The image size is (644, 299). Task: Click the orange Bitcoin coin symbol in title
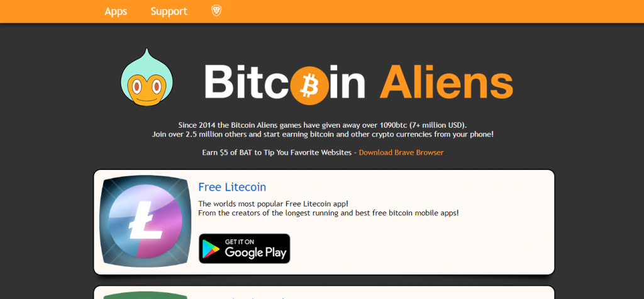point(309,86)
